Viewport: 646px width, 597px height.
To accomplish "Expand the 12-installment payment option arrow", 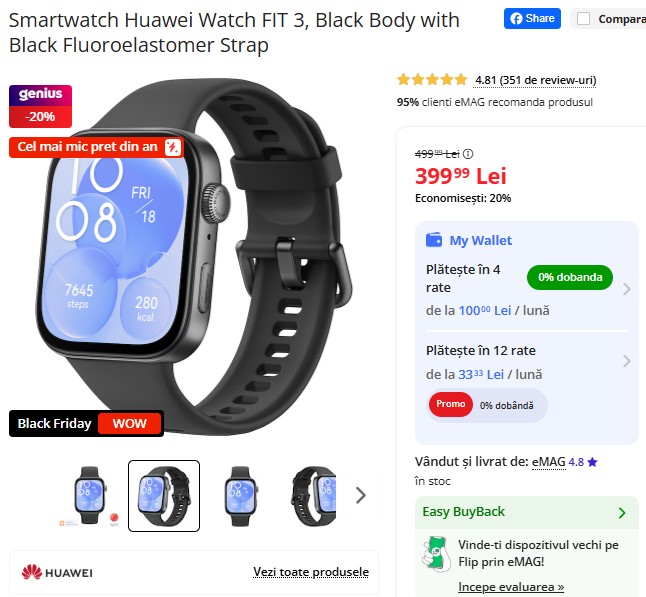I will coord(627,361).
